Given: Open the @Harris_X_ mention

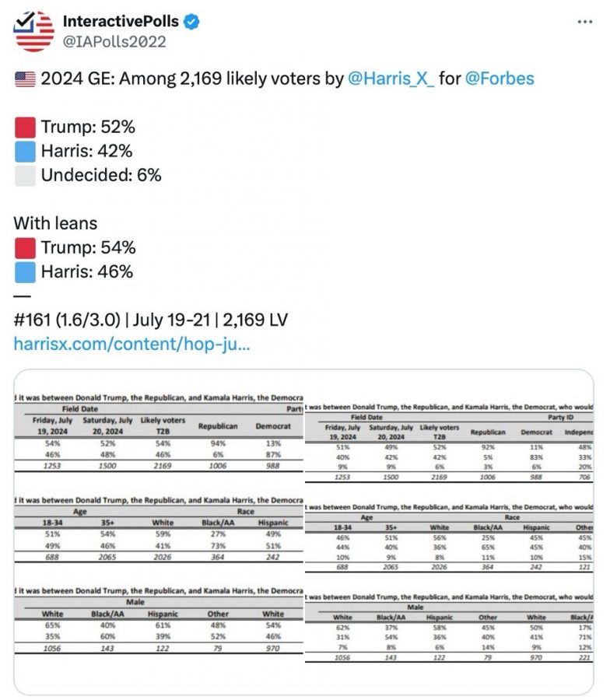Looking at the screenshot, I should coord(389,79).
